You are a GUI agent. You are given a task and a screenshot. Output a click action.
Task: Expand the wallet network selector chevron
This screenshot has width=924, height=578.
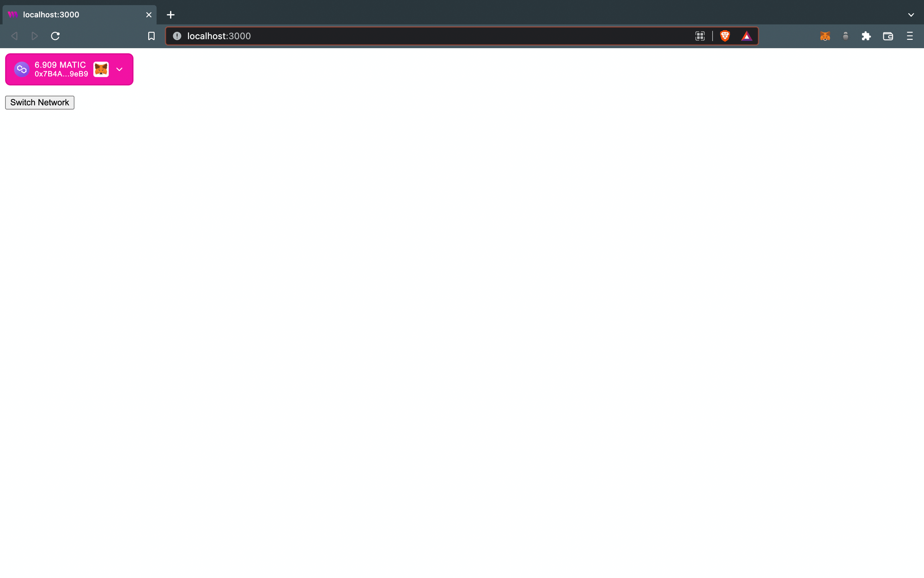pos(120,69)
